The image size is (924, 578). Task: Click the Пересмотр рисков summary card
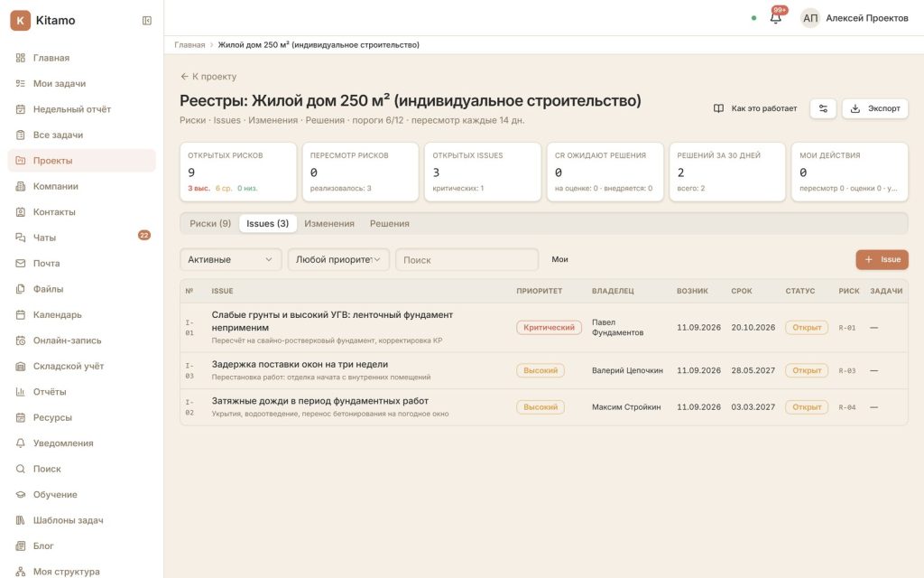(360, 172)
